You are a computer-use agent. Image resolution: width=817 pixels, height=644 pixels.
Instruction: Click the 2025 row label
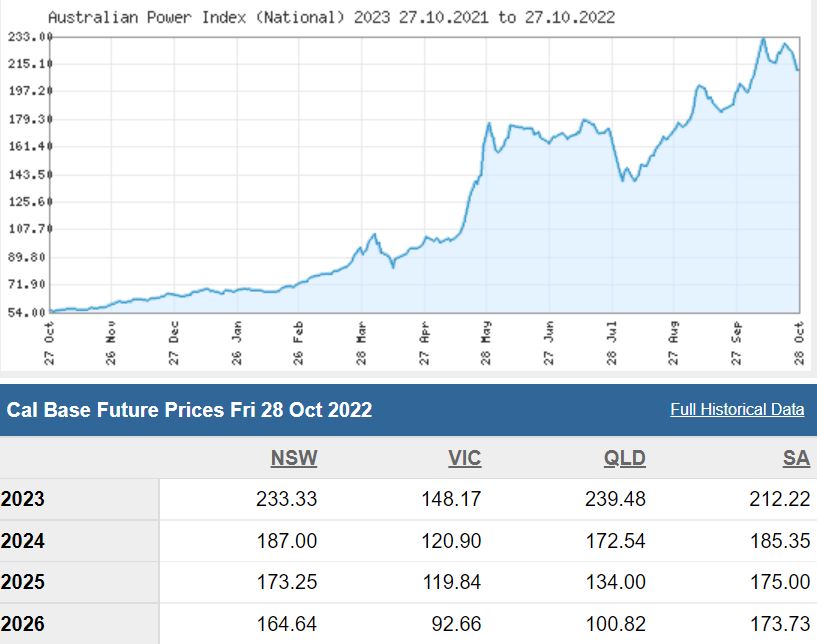pyautogui.click(x=24, y=582)
